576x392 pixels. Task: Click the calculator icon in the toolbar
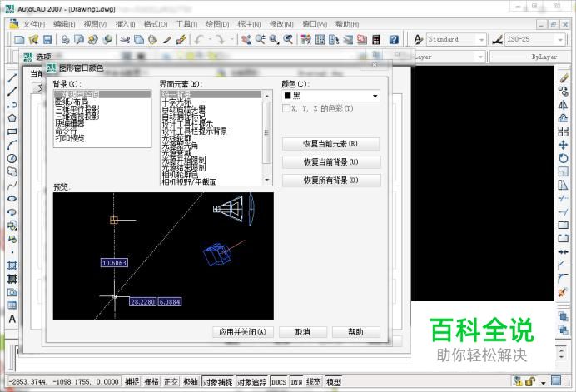(375, 39)
